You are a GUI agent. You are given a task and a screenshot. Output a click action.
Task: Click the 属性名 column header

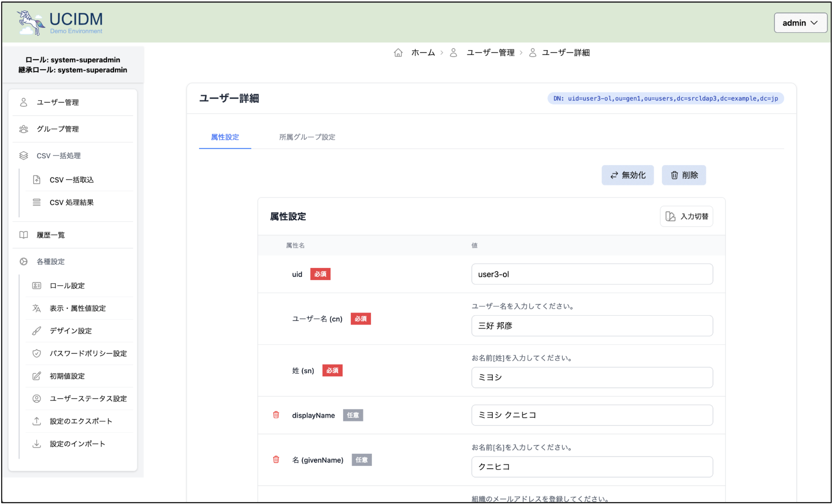[x=295, y=245]
